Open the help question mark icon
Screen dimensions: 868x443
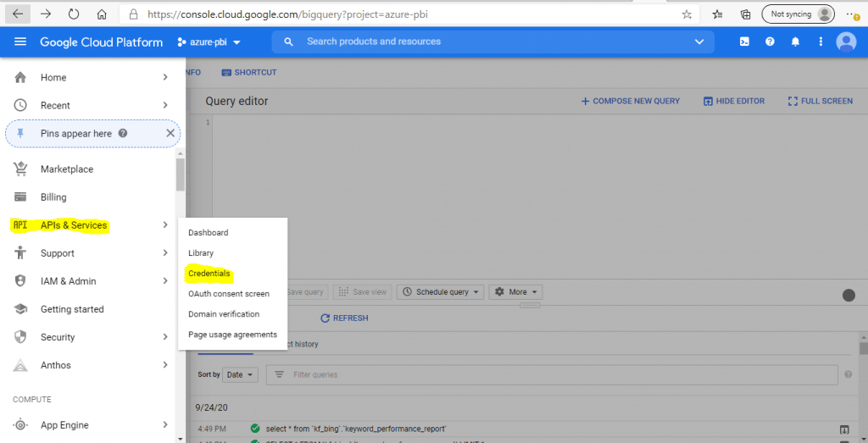click(x=770, y=42)
